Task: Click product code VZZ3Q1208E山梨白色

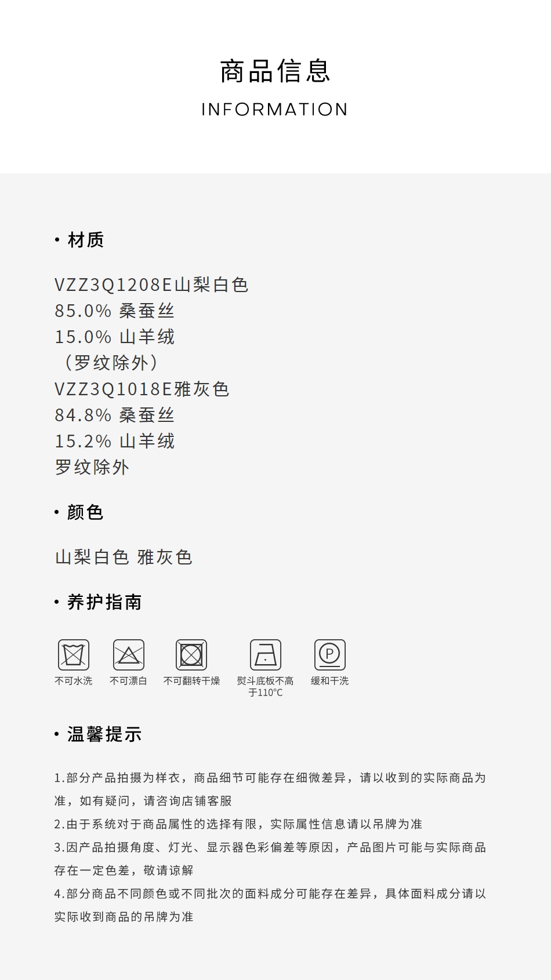Action: (x=151, y=285)
